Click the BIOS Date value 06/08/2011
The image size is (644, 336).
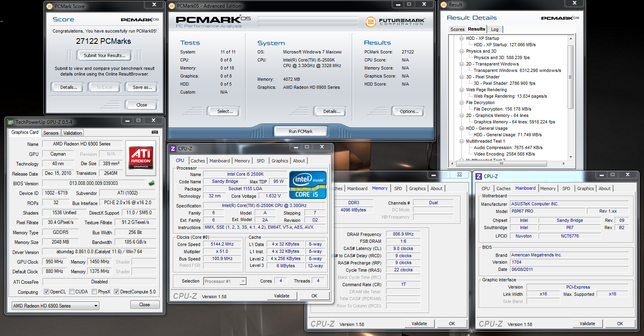569,270
